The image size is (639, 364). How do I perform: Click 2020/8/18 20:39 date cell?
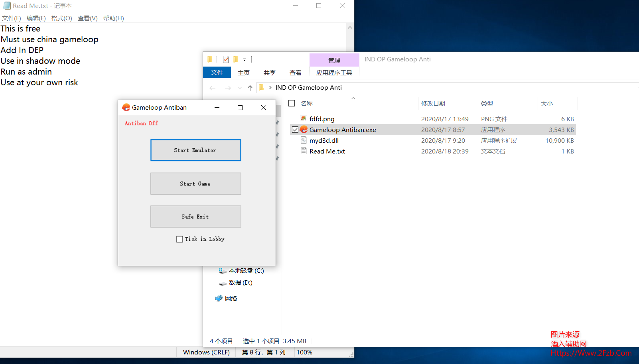[445, 151]
